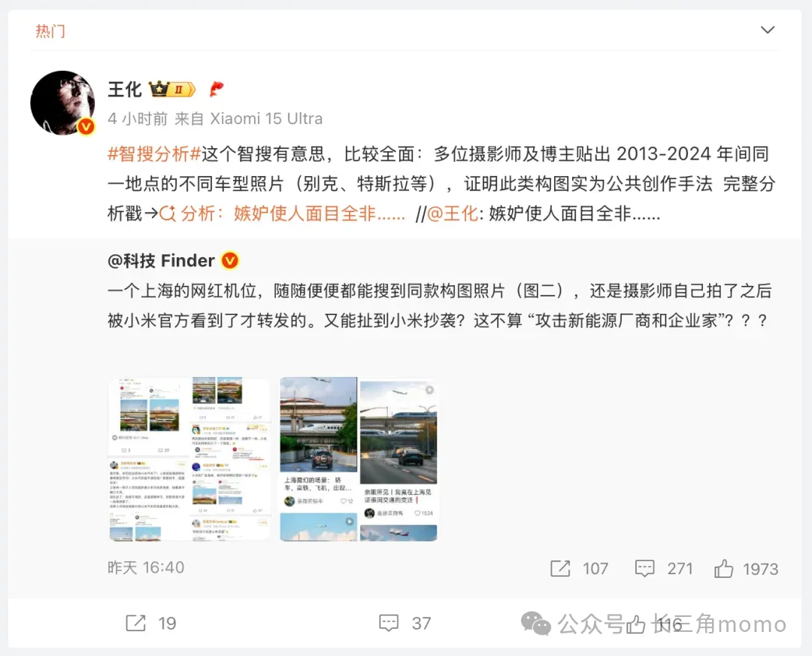Click the @王化 mention link
Viewport: 812px width, 656px height.
click(452, 214)
